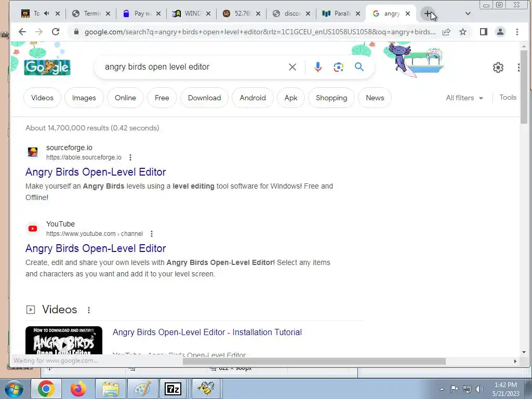Go back to the previous page
The height and width of the screenshot is (399, 532).
click(x=22, y=32)
